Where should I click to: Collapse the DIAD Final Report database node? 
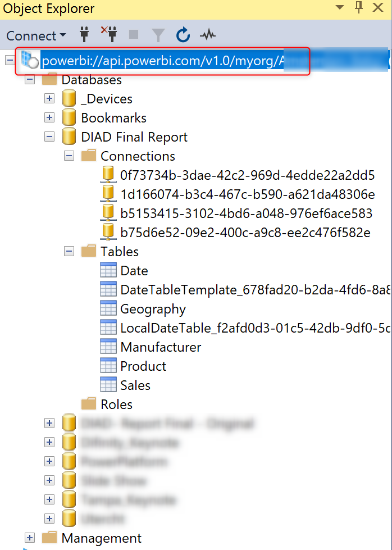49,137
